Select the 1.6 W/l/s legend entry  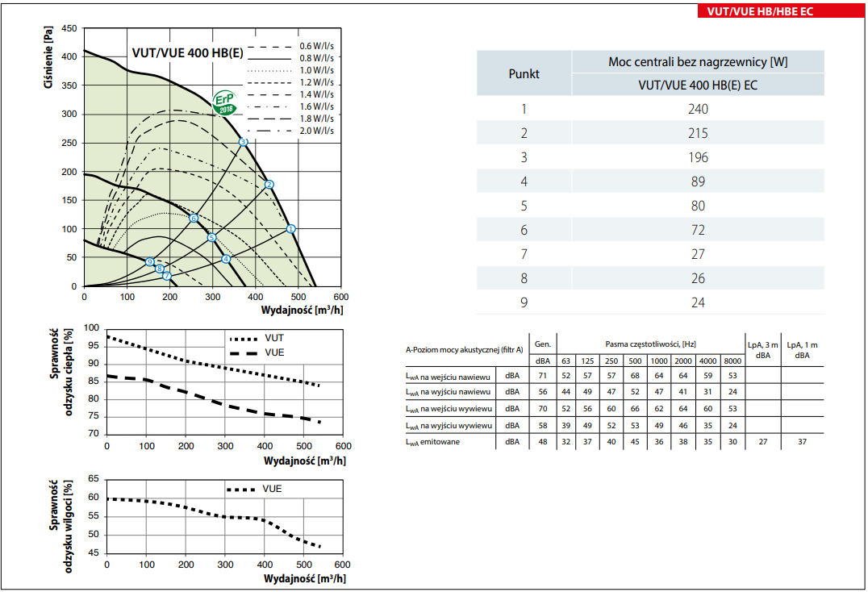click(290, 106)
